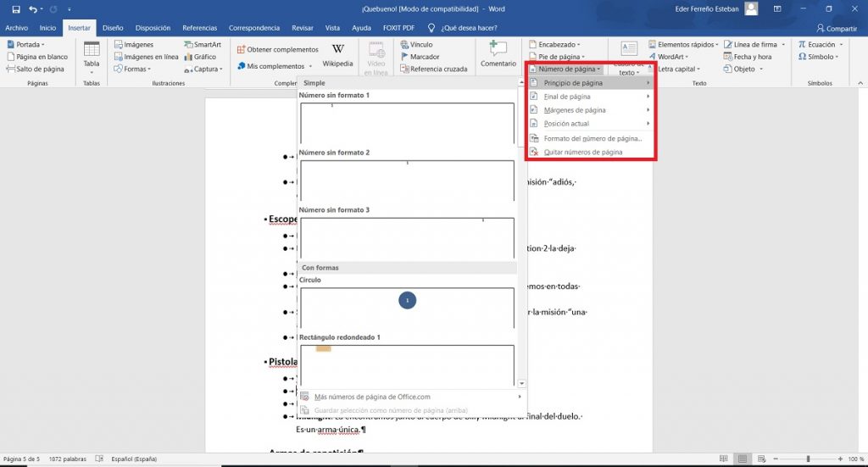Insert a Referencia cruzada
The image size is (868, 467).
(434, 69)
